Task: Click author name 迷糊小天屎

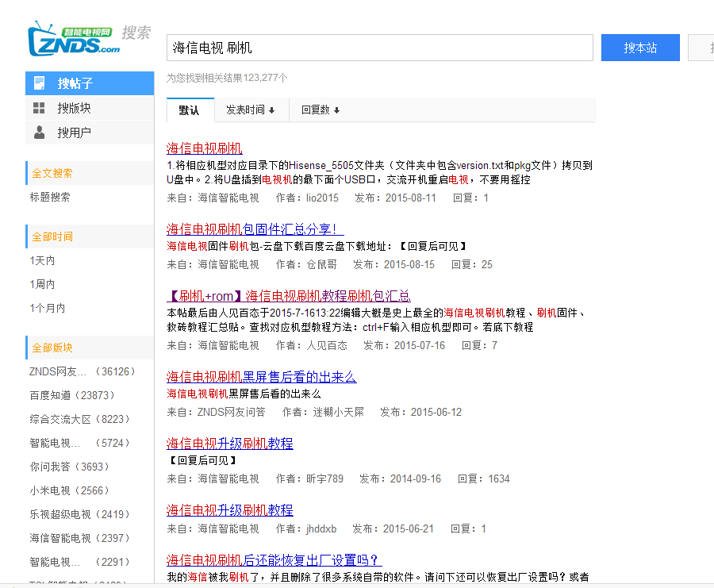Action: (338, 412)
